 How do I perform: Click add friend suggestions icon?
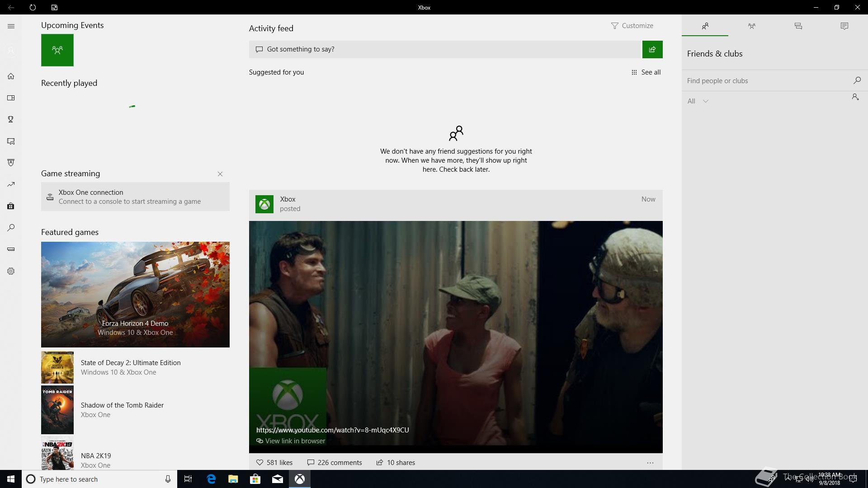click(855, 97)
